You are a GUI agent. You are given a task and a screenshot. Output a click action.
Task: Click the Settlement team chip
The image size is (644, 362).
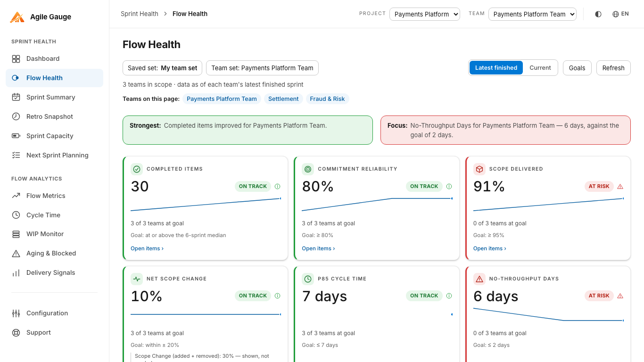[283, 99]
